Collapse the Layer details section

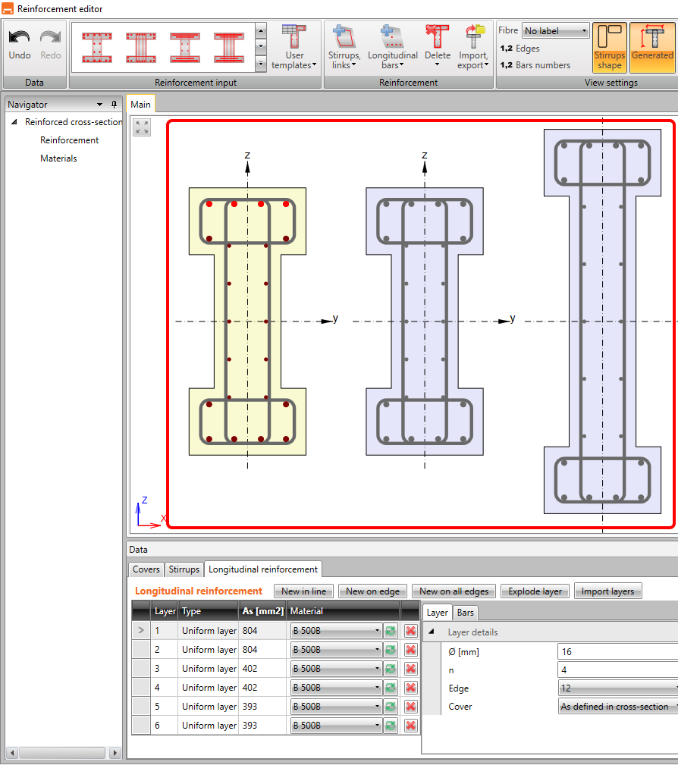432,632
